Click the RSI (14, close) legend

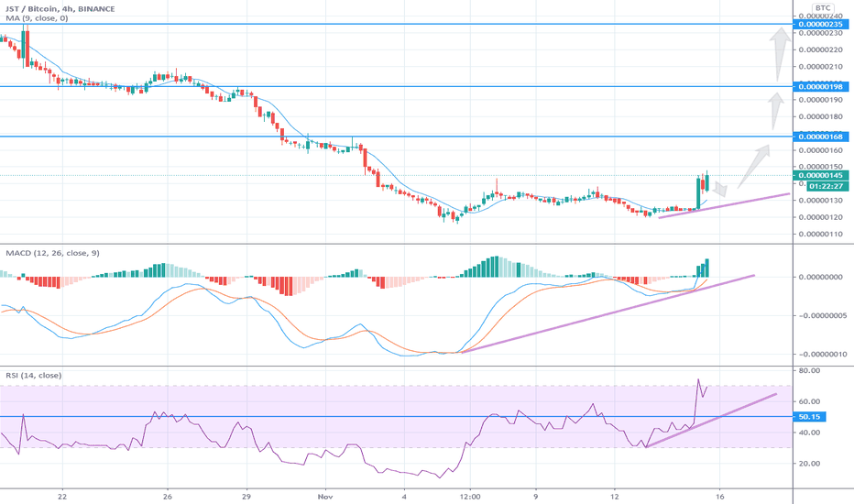pos(33,376)
